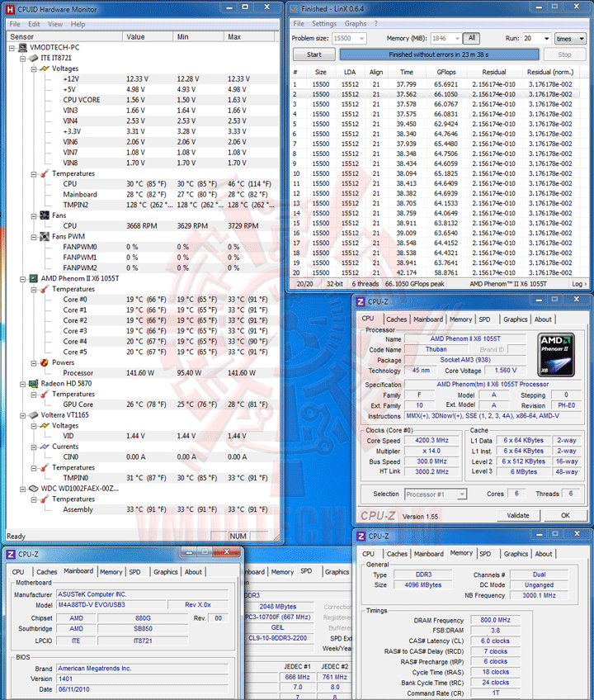Click the CPU-Z Memory window title icon
The height and width of the screenshot is (700, 594).
[361, 537]
